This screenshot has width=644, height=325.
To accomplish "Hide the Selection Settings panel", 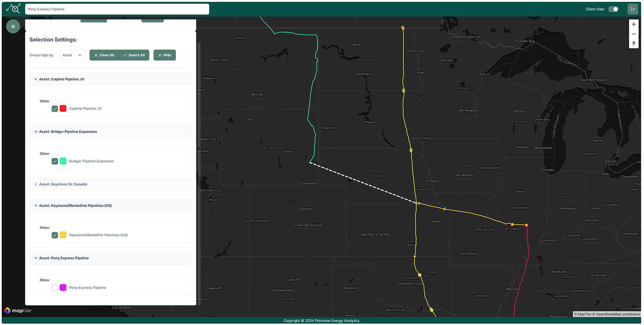I will pyautogui.click(x=165, y=55).
